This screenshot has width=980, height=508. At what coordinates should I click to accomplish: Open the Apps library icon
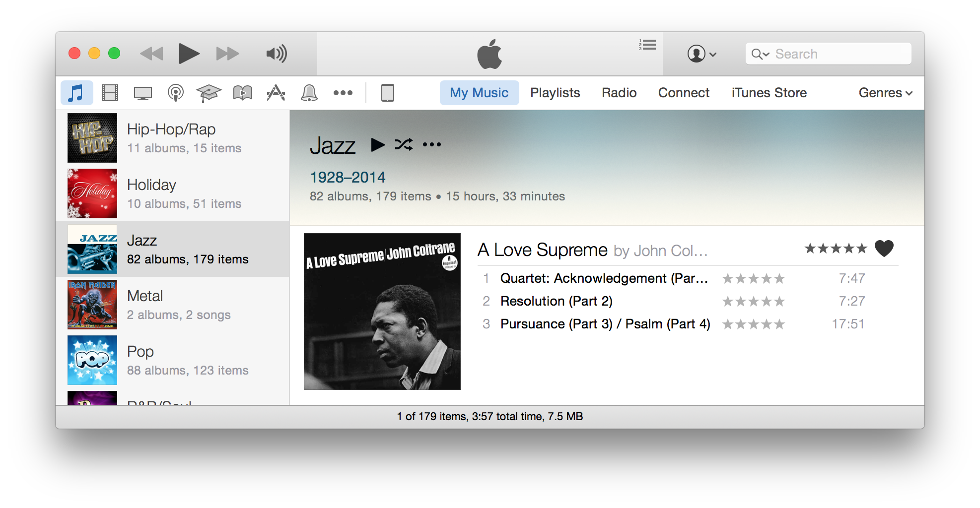pos(276,93)
